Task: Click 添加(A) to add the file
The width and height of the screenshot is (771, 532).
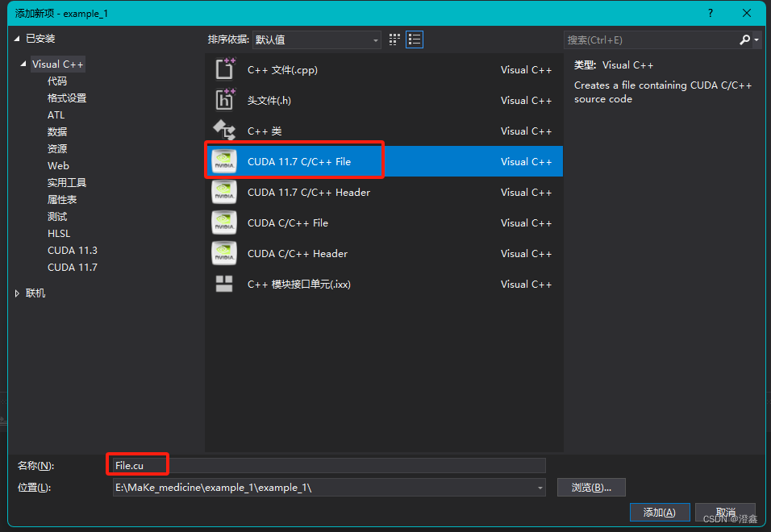Action: (660, 512)
